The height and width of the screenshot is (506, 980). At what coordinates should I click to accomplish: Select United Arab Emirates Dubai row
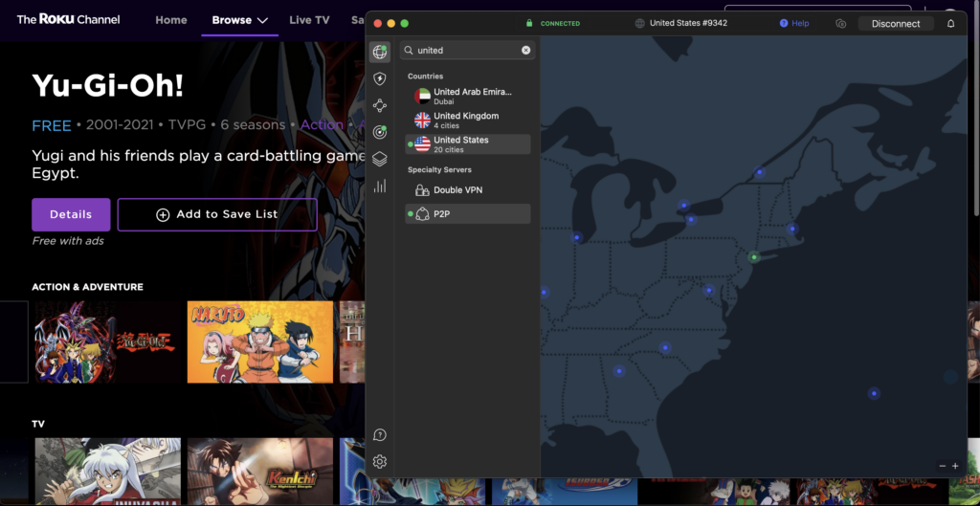click(x=467, y=97)
